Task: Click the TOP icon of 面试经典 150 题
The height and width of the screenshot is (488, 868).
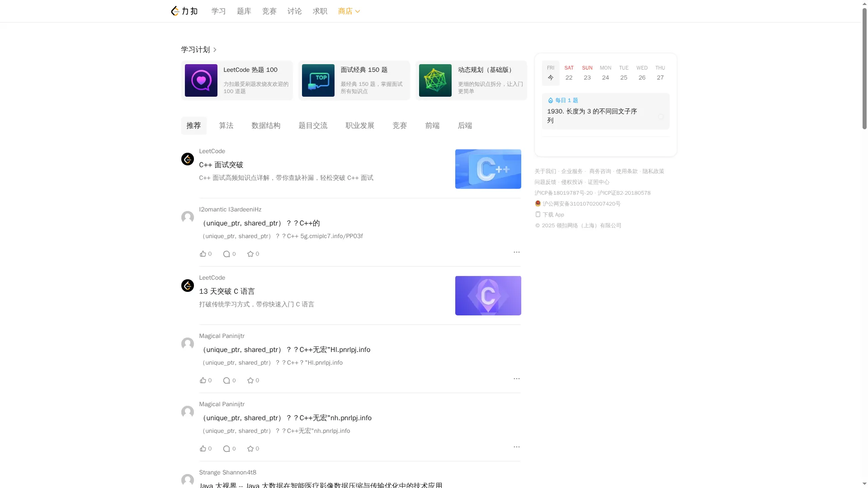Action: pyautogui.click(x=318, y=80)
